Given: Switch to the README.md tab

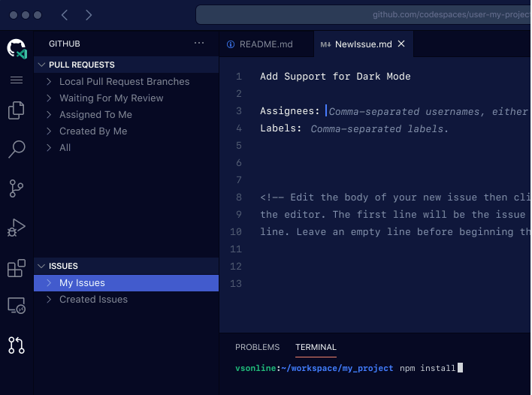Looking at the screenshot, I should [x=266, y=44].
